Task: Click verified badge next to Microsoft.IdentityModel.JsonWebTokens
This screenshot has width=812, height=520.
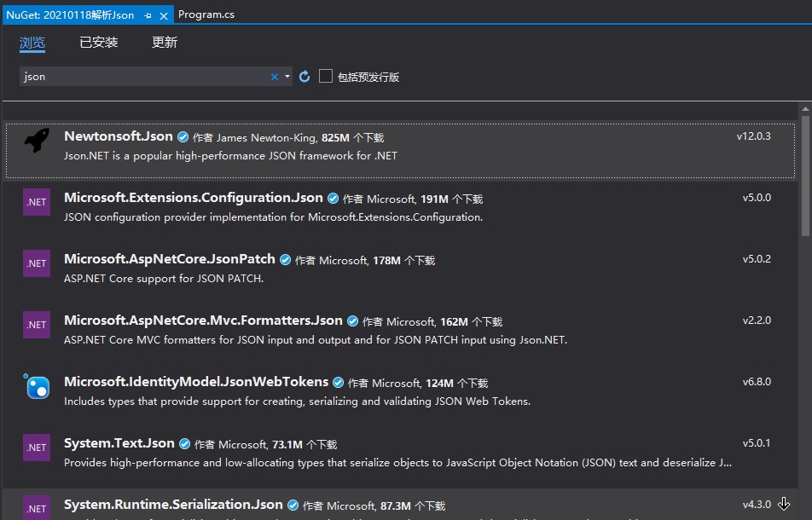Action: (338, 383)
